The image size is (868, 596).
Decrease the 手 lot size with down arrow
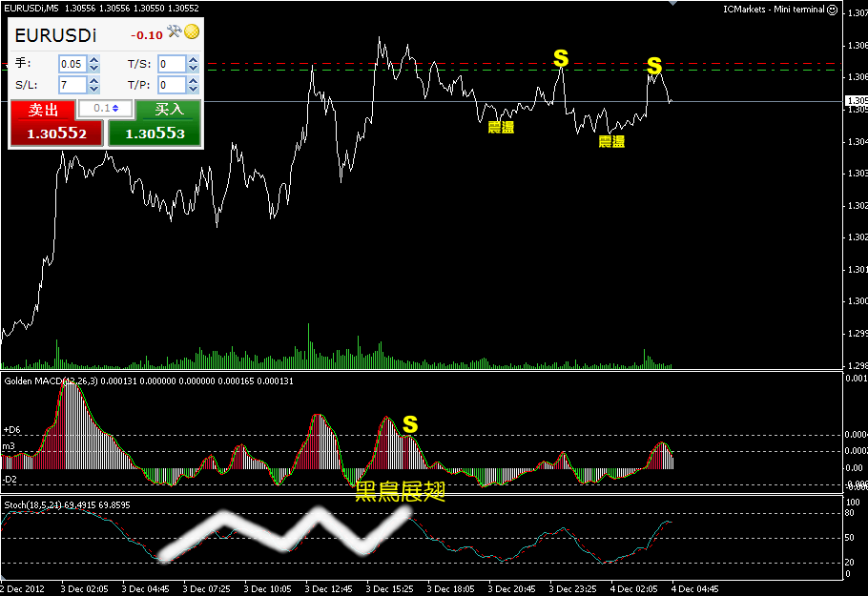click(94, 68)
